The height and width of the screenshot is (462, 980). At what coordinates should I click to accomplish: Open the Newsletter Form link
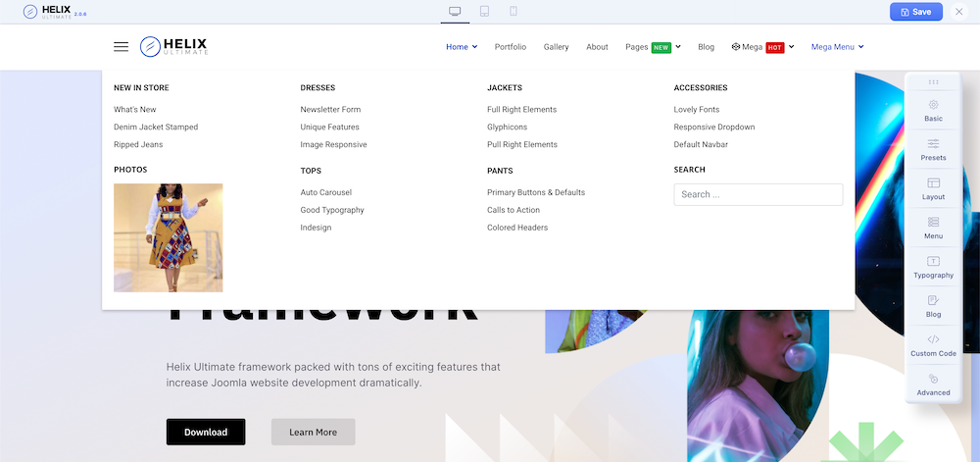330,110
